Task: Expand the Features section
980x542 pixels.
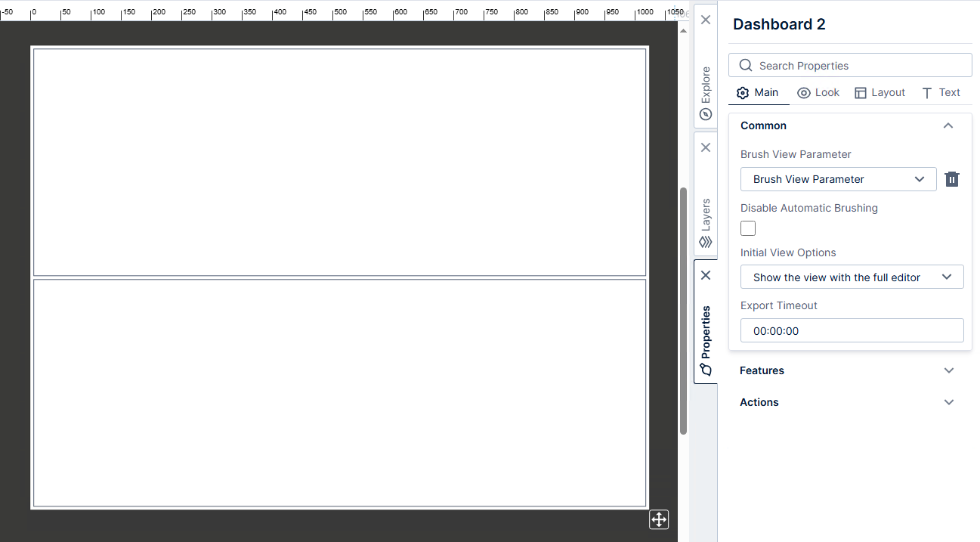Action: tap(850, 370)
